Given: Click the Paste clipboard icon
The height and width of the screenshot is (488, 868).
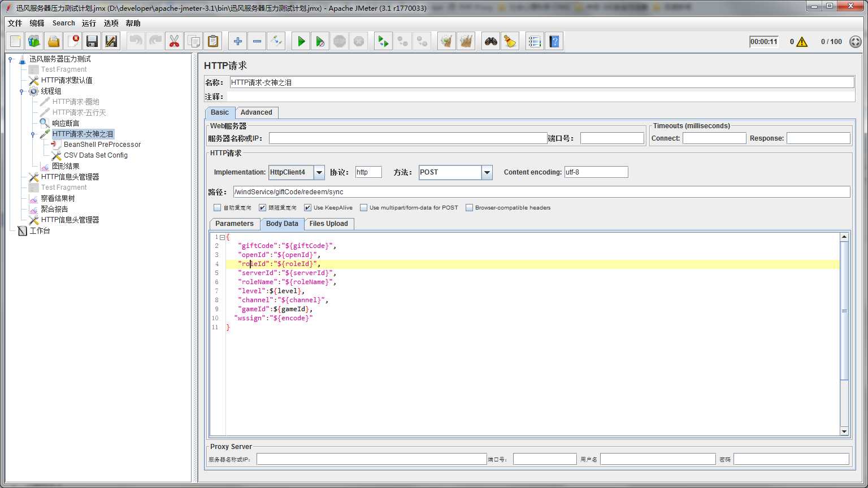Looking at the screenshot, I should pyautogui.click(x=213, y=41).
